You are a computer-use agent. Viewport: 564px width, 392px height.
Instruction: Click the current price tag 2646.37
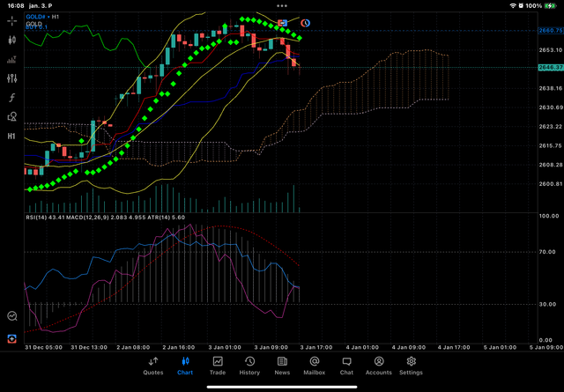[x=551, y=68]
